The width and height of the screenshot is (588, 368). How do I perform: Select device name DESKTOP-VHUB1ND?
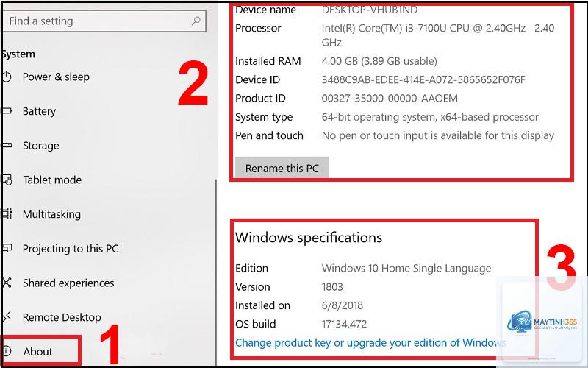370,10
